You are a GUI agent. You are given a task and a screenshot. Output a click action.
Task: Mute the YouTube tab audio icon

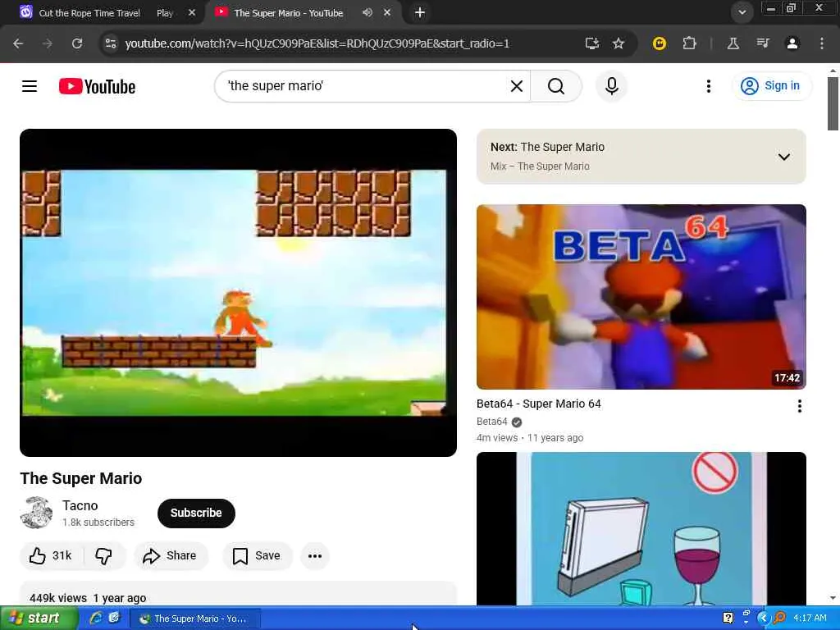click(x=367, y=12)
